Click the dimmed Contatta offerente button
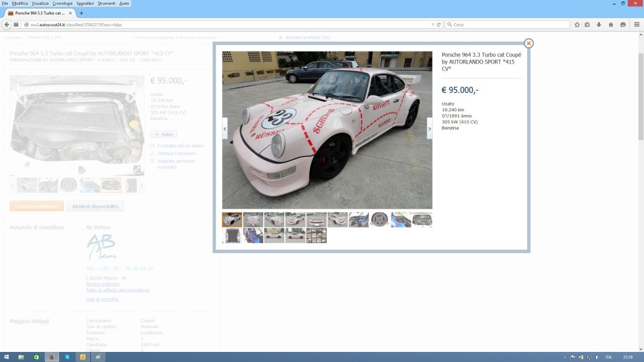Image resolution: width=644 pixels, height=362 pixels. 36,206
